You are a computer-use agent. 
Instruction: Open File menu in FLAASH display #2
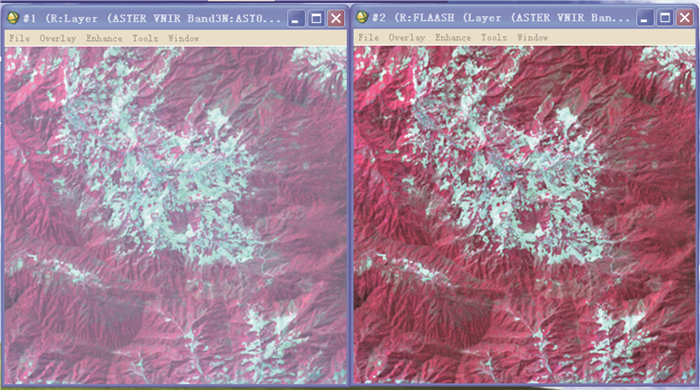[x=368, y=37]
